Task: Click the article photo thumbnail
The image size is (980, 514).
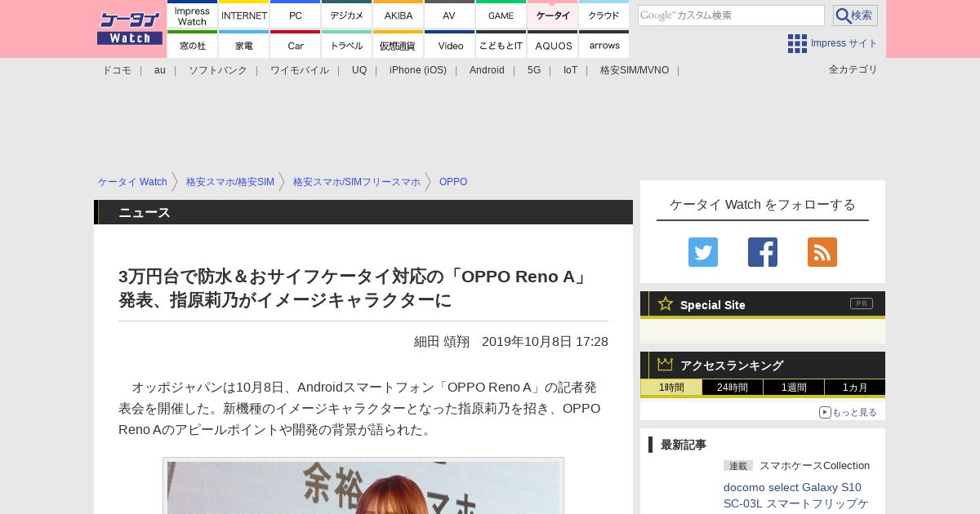Action: [363, 487]
